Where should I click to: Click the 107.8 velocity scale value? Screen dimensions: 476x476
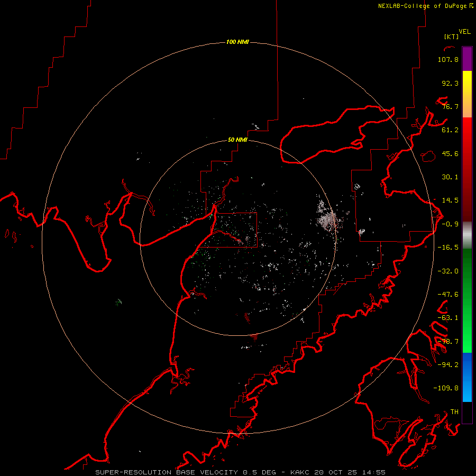tap(448, 59)
